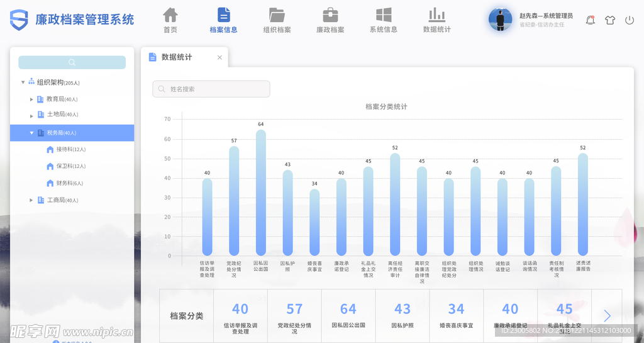Select 税务局(40人) row label
The image size is (644, 343).
pyautogui.click(x=62, y=133)
